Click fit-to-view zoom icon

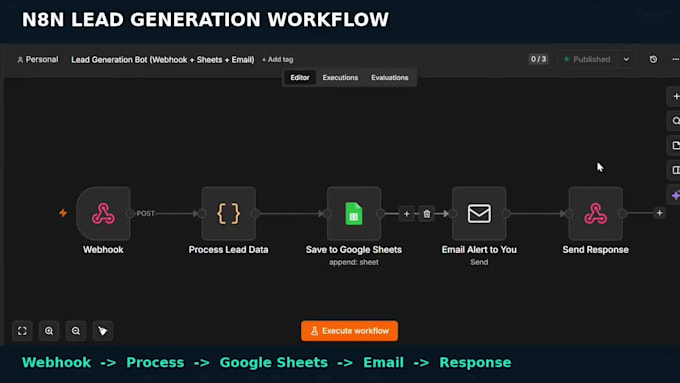coord(22,331)
